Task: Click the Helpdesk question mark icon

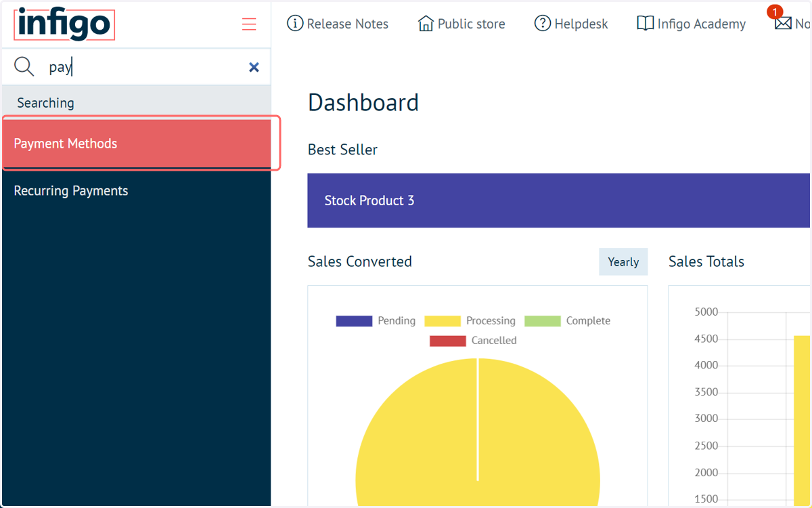Action: [x=543, y=24]
